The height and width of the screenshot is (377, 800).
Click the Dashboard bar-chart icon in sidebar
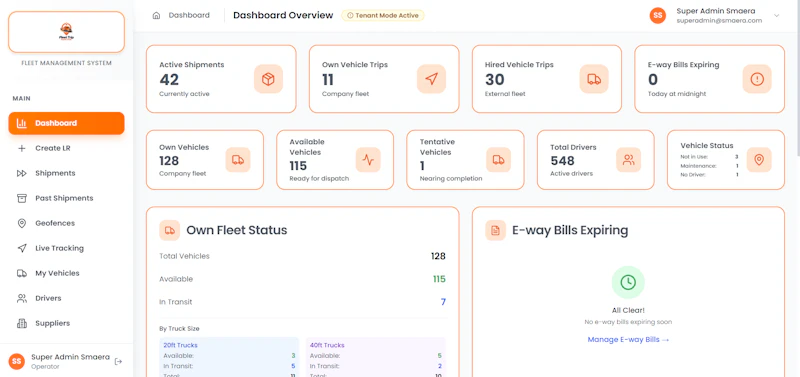(21, 123)
